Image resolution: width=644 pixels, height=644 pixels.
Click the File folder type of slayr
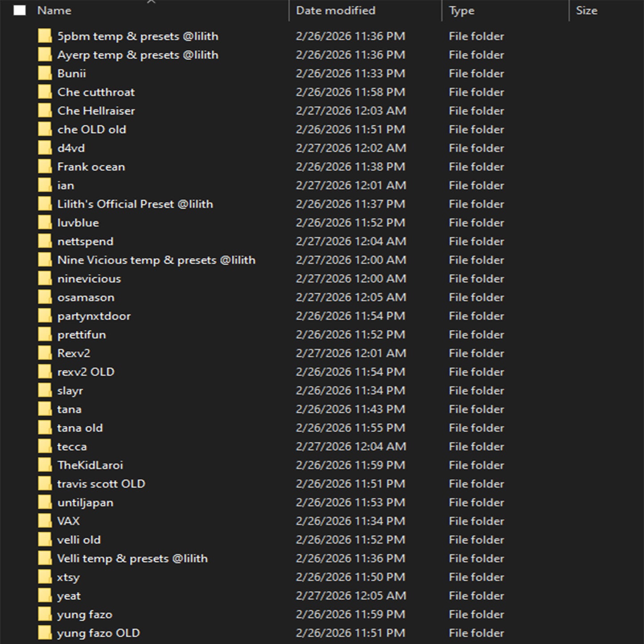coord(476,390)
